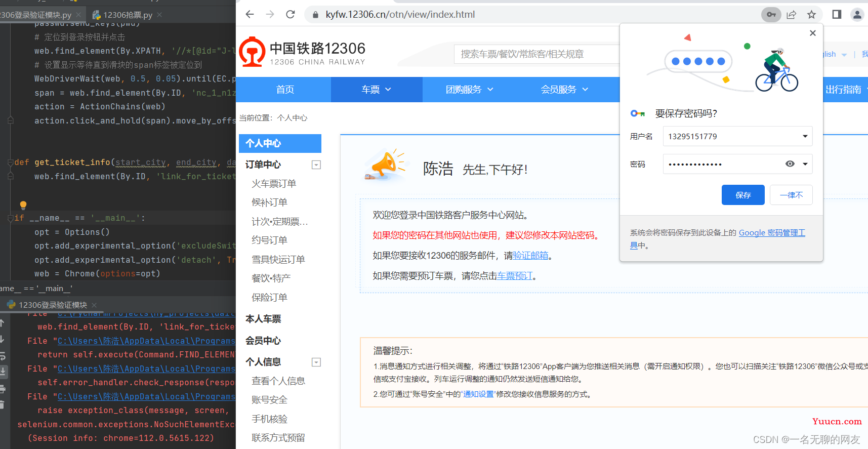Image resolution: width=868 pixels, height=449 pixels.
Task: Expand the 车票 navigation menu
Action: click(x=377, y=90)
